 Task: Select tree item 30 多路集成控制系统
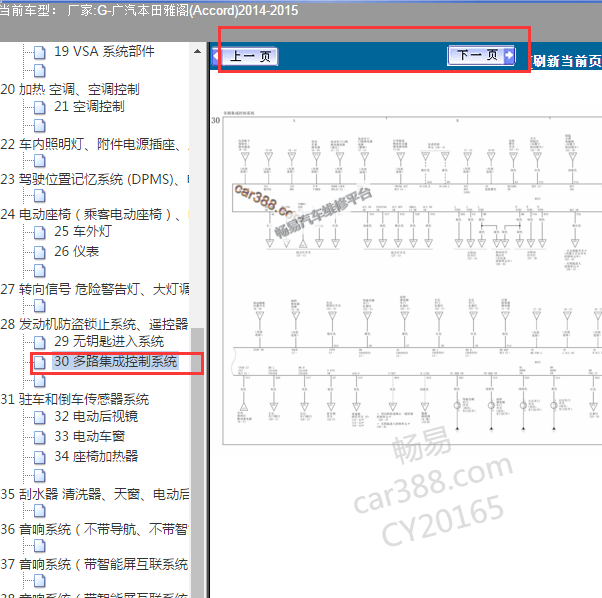click(x=116, y=362)
